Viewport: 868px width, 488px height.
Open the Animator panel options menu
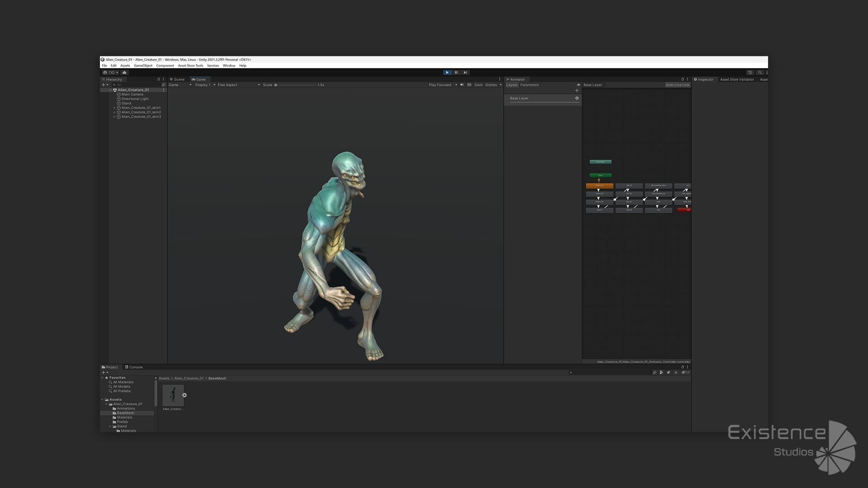tap(688, 79)
